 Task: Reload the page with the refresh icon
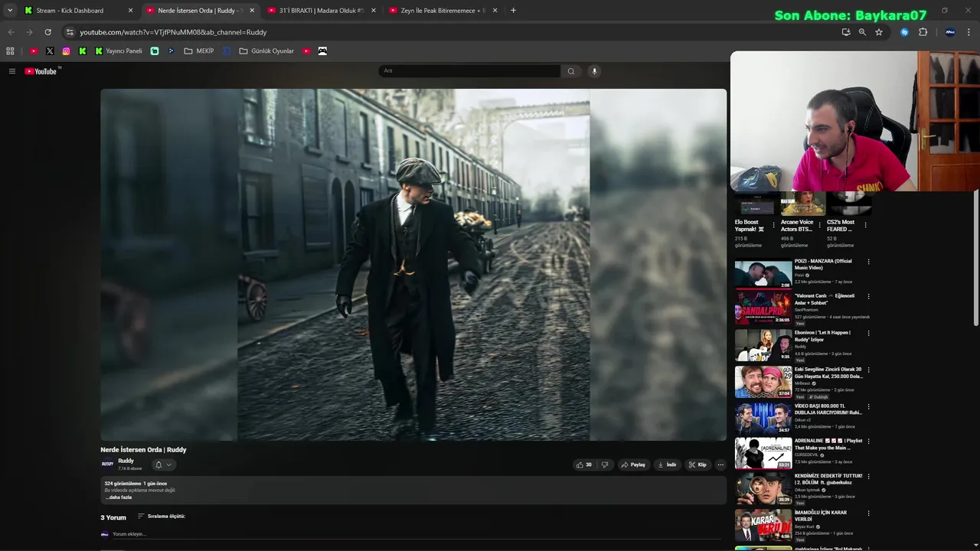(47, 32)
